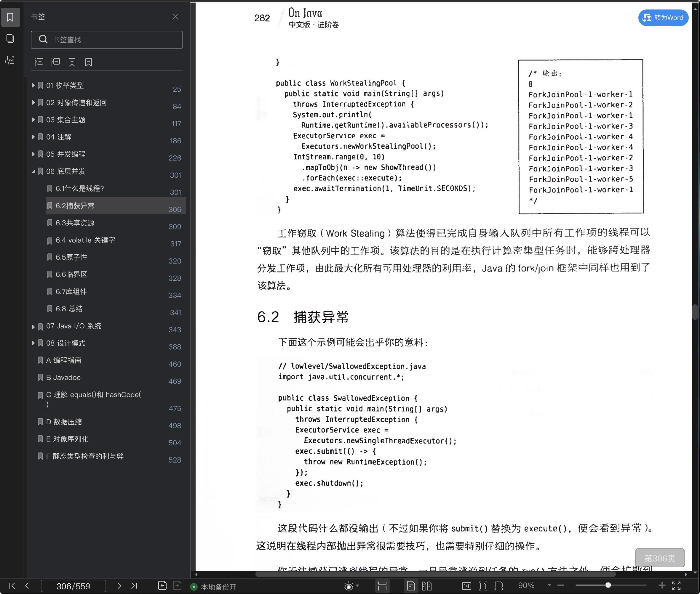Image resolution: width=700 pixels, height=594 pixels.
Task: Click the page number field 306/559
Action: (x=73, y=586)
